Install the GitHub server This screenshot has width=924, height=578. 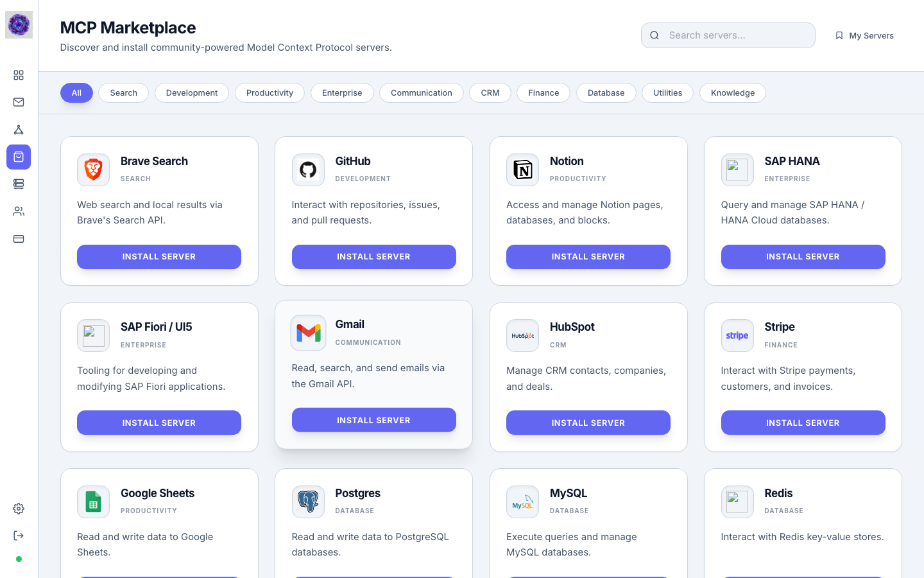(374, 257)
